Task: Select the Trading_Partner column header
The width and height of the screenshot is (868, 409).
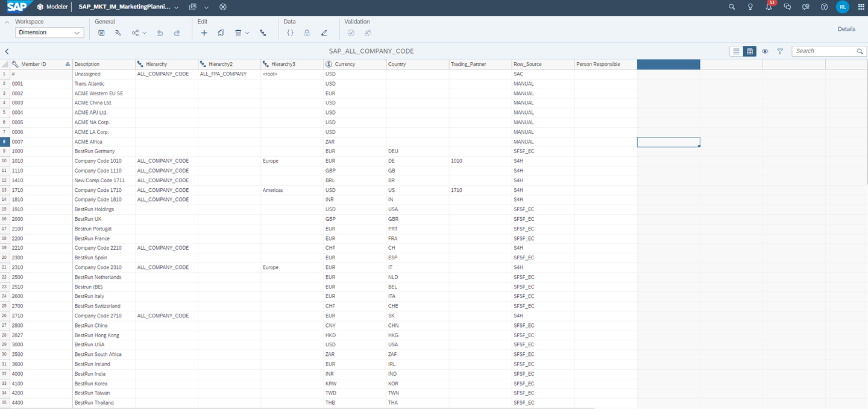Action: [480, 64]
